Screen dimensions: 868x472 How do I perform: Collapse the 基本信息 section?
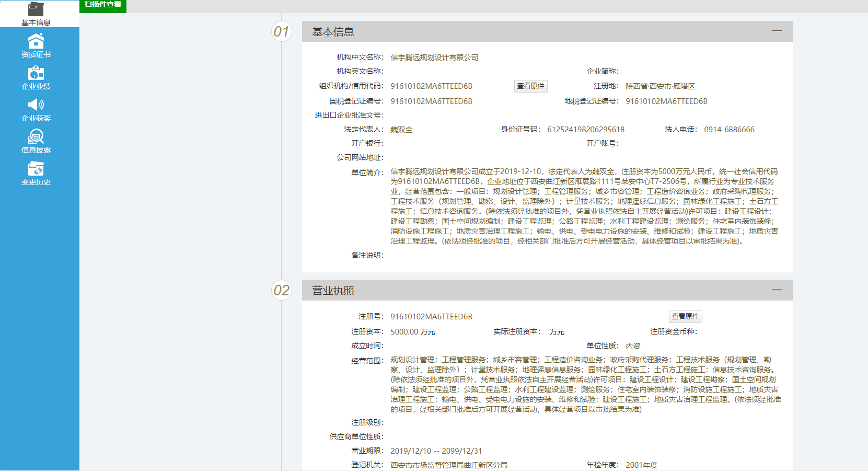coord(778,31)
